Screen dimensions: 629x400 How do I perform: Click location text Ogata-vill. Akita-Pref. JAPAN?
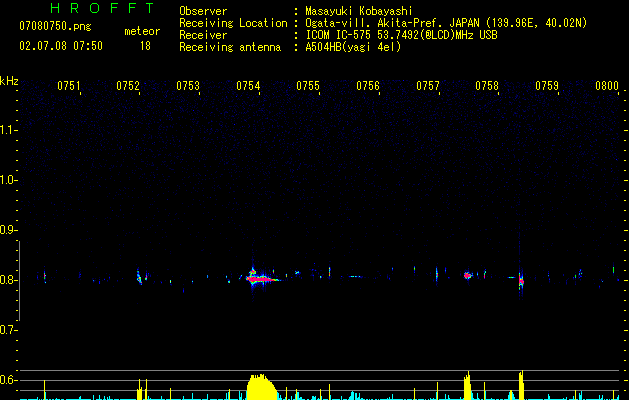click(x=393, y=23)
